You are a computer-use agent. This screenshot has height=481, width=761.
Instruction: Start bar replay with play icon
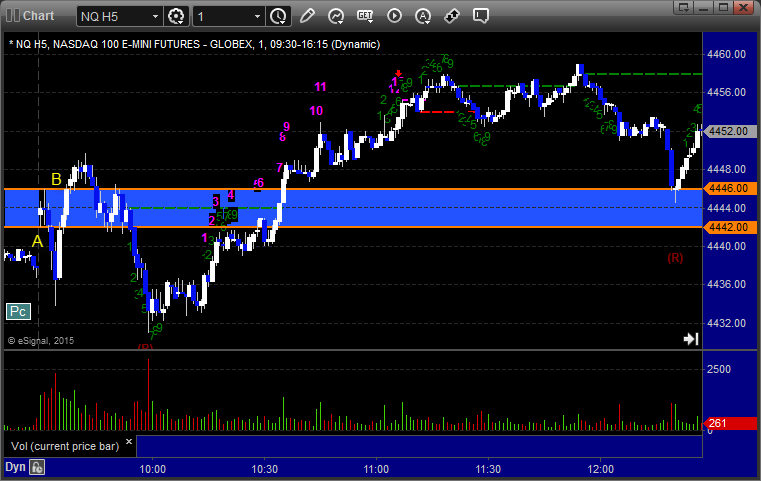click(x=394, y=16)
